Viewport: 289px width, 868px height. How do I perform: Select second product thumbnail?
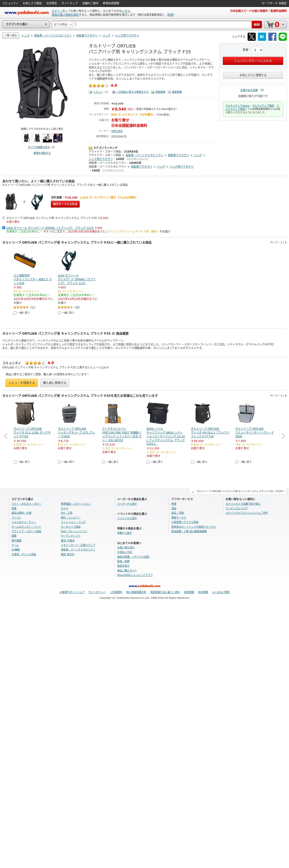click(37, 137)
